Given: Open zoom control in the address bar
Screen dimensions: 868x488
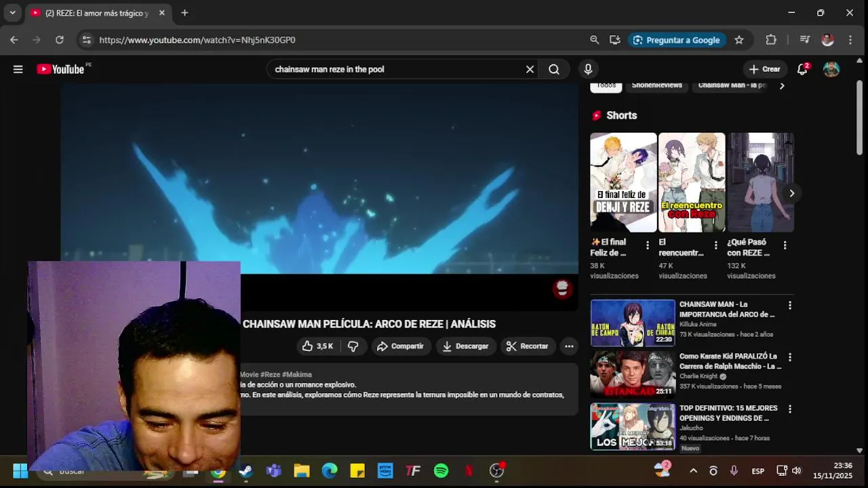Looking at the screenshot, I should point(594,40).
